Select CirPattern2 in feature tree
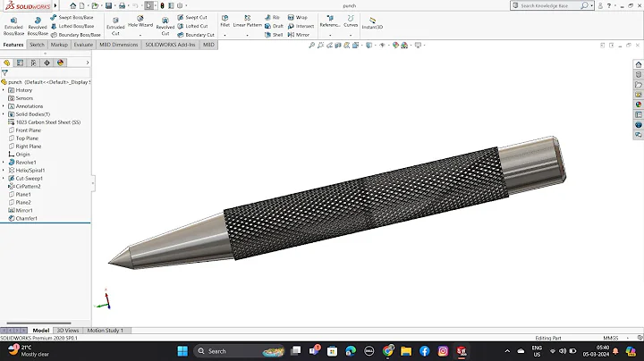This screenshot has height=361, width=644. [x=24, y=186]
